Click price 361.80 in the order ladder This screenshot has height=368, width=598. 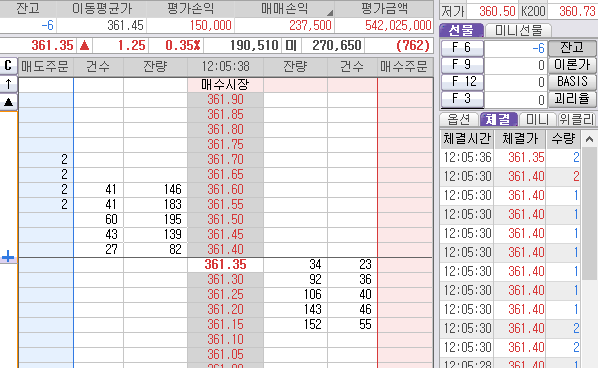(225, 130)
